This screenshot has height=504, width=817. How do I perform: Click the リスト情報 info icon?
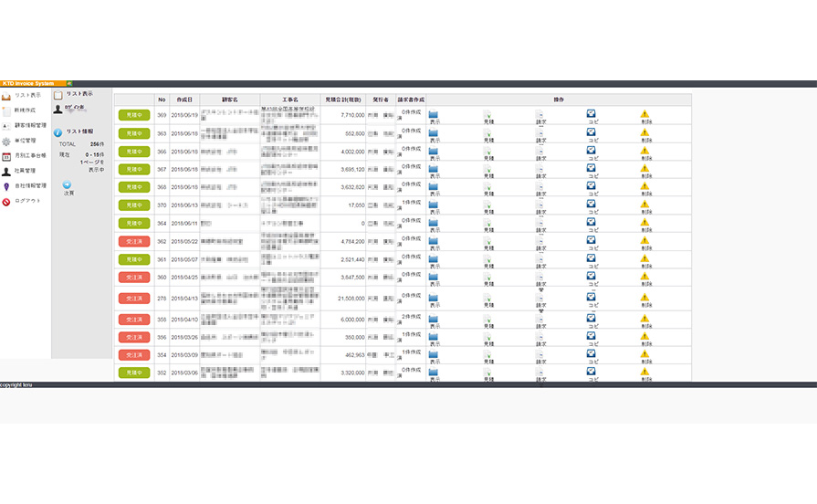(x=58, y=132)
